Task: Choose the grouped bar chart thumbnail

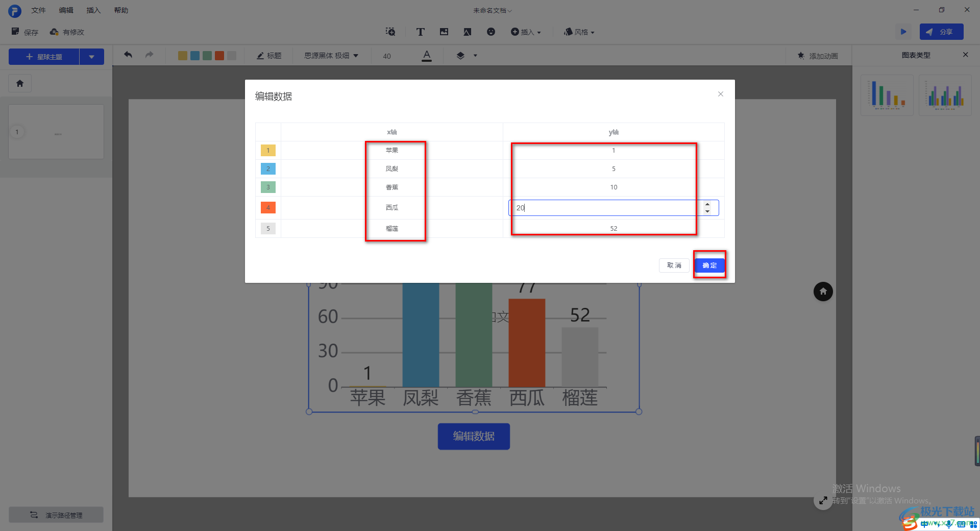Action: point(945,95)
